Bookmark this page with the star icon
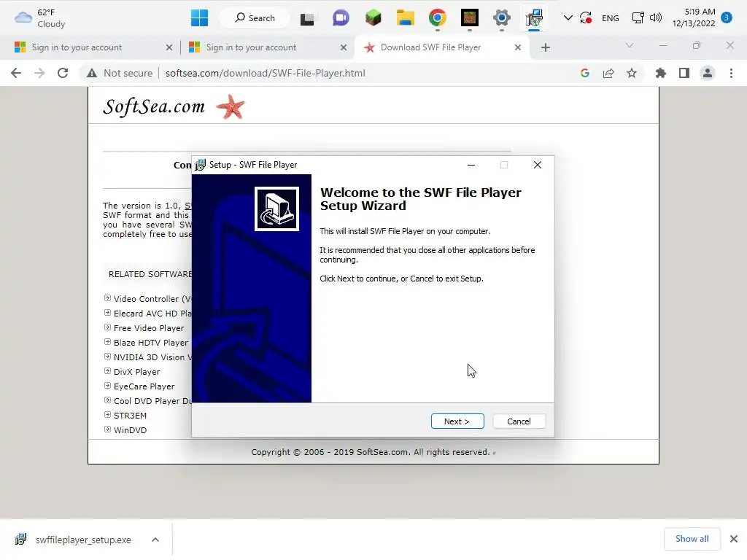Image resolution: width=747 pixels, height=560 pixels. point(632,74)
